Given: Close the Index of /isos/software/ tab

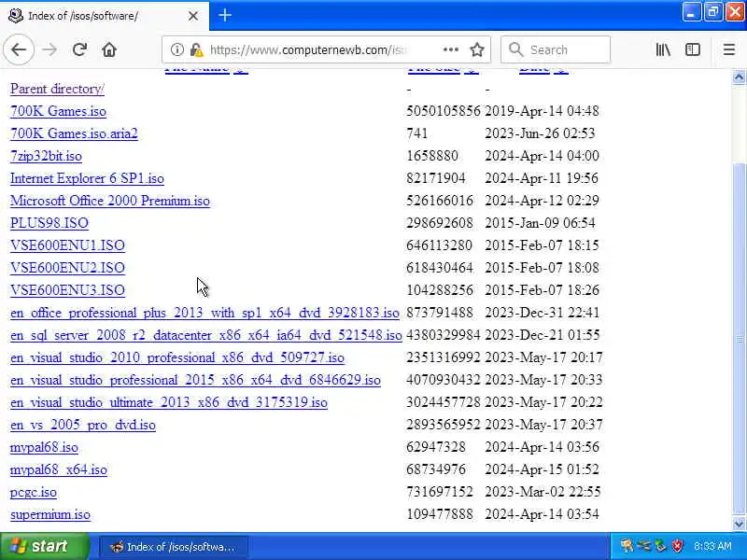Looking at the screenshot, I should point(193,16).
